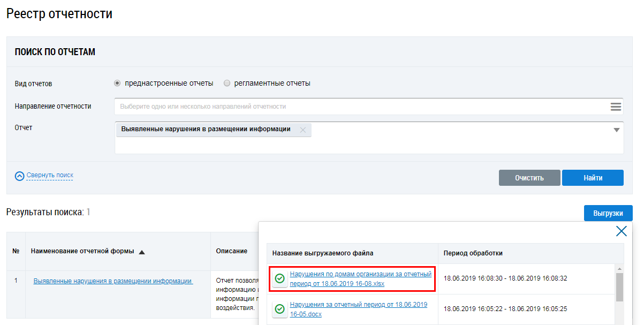Remove the Выявленные нарушения tag with X icon
This screenshot has height=325, width=644.
coord(302,130)
